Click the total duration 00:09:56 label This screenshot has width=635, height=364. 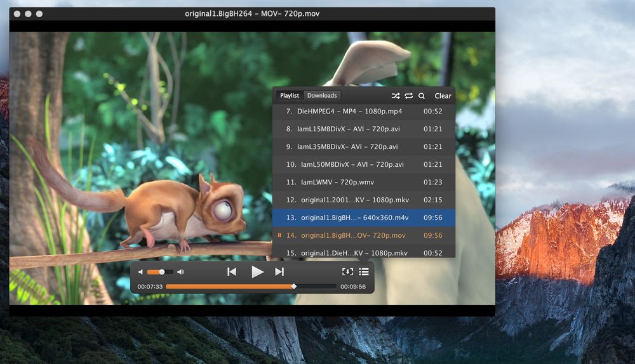click(x=352, y=287)
